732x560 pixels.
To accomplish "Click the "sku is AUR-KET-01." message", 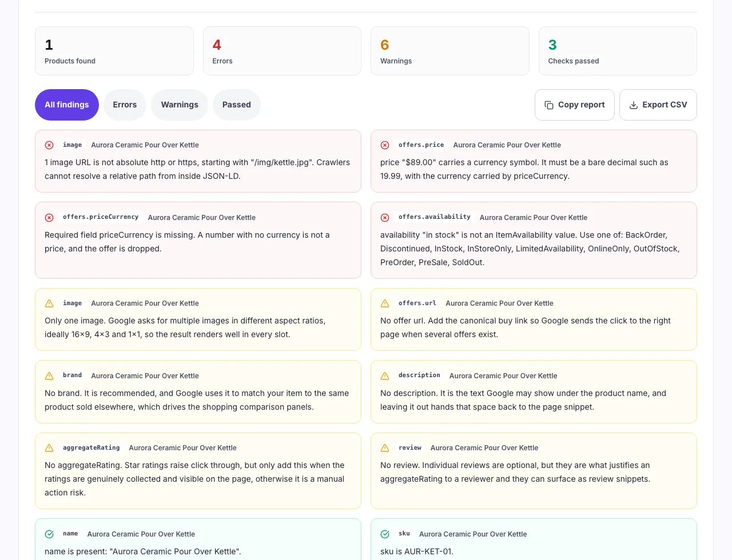I will point(416,551).
